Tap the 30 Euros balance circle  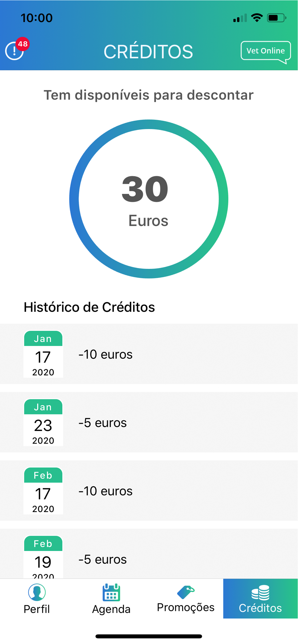tap(149, 199)
